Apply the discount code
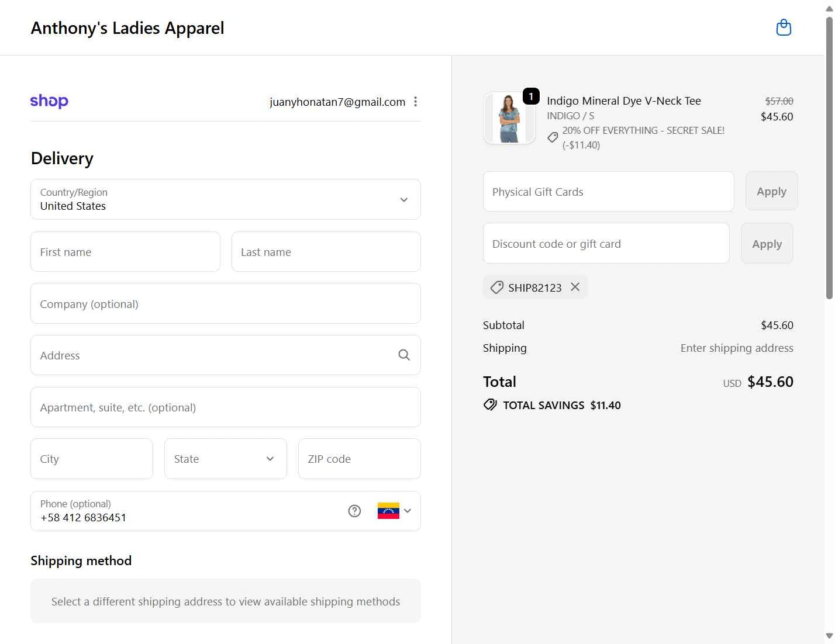The width and height of the screenshot is (835, 644). pyautogui.click(x=767, y=244)
